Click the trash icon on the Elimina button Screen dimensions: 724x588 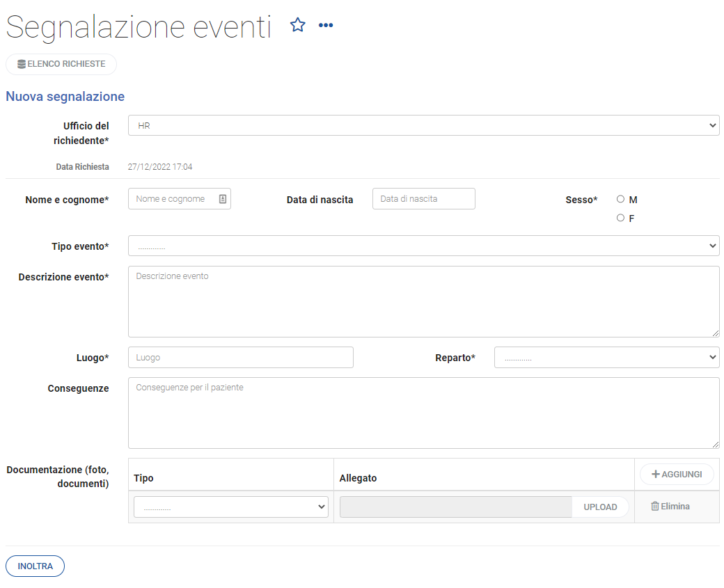655,506
